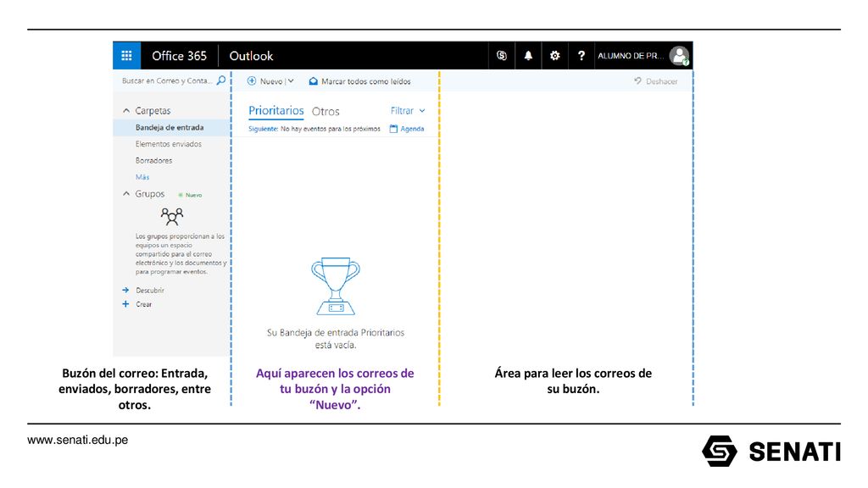
Task: Select Bandeja de entrada folder
Action: (171, 127)
